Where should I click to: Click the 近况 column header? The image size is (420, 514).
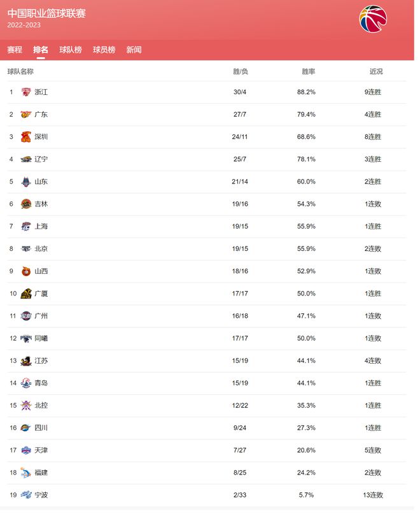click(376, 71)
